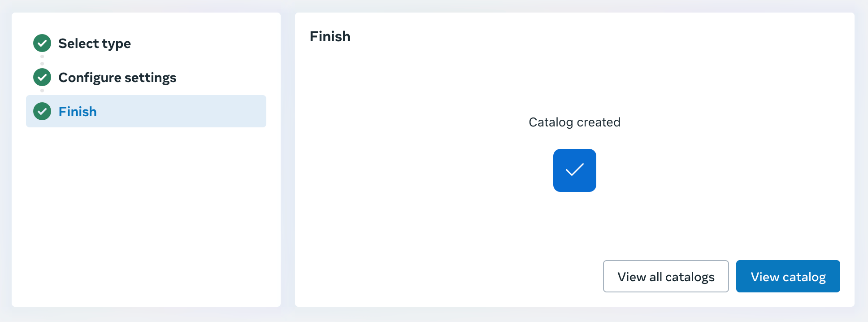Click green check icon beside Configure settings

click(42, 78)
